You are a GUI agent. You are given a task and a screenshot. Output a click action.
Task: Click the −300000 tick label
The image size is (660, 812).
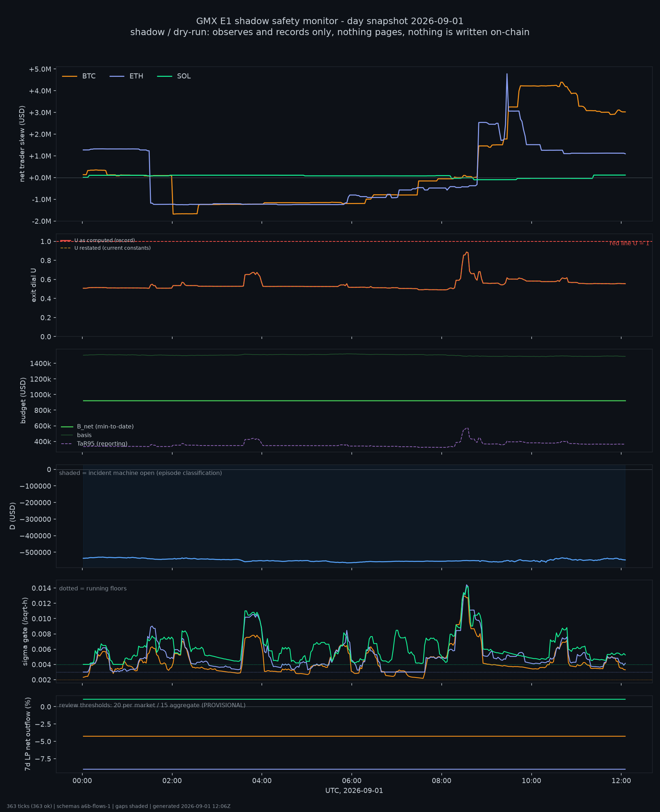35,519
